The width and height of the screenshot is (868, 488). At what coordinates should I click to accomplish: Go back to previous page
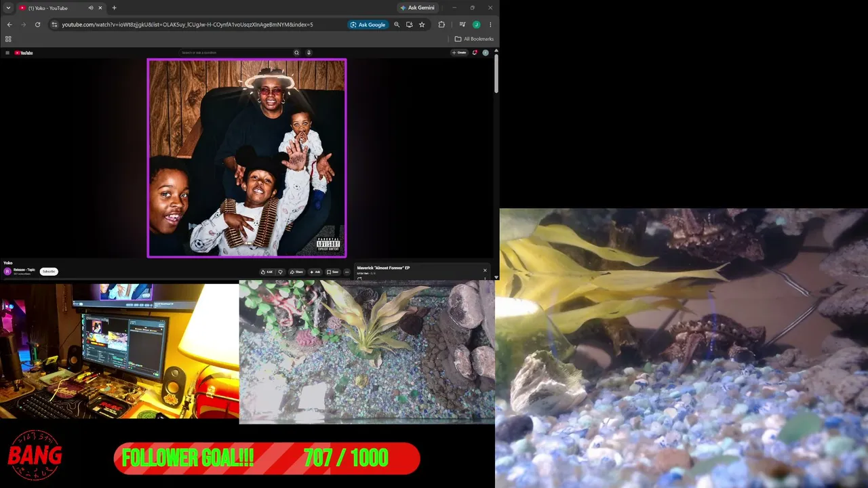[x=9, y=24]
